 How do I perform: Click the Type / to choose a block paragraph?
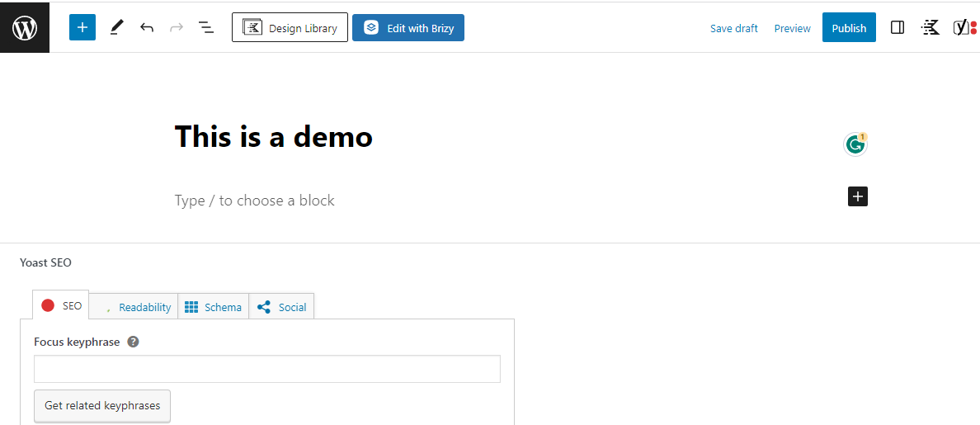tap(254, 201)
